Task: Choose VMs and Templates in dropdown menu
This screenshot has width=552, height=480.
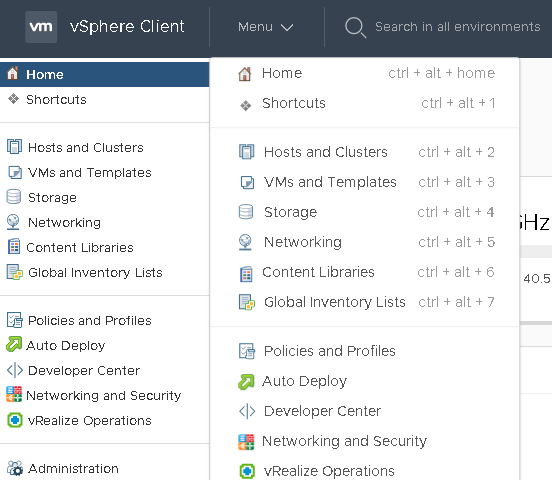Action: (366, 182)
